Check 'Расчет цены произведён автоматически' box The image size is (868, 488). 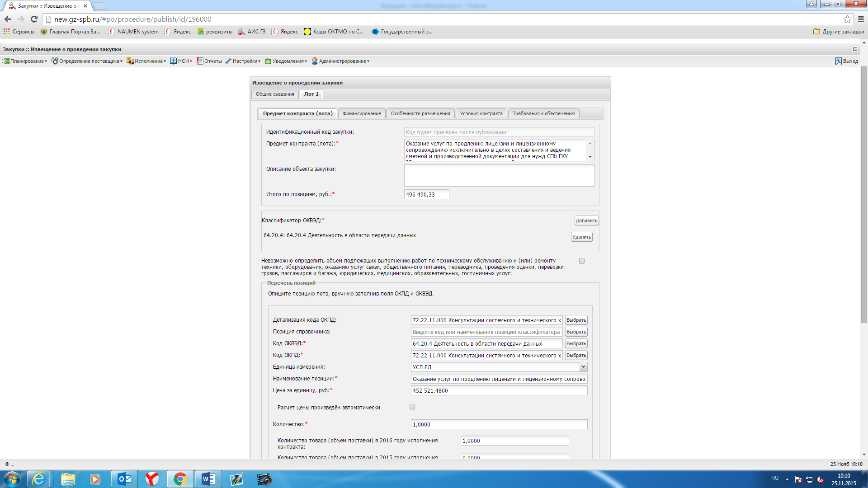point(412,407)
